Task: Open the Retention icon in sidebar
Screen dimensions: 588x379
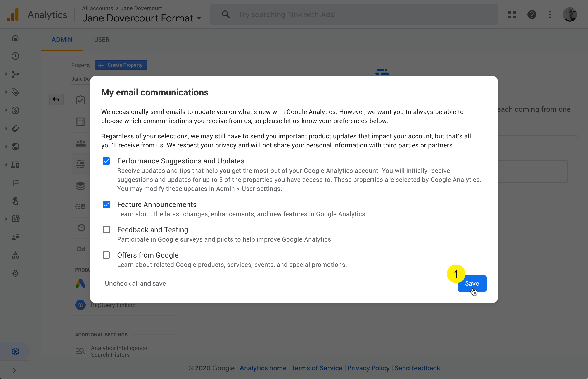Action: (x=15, y=128)
